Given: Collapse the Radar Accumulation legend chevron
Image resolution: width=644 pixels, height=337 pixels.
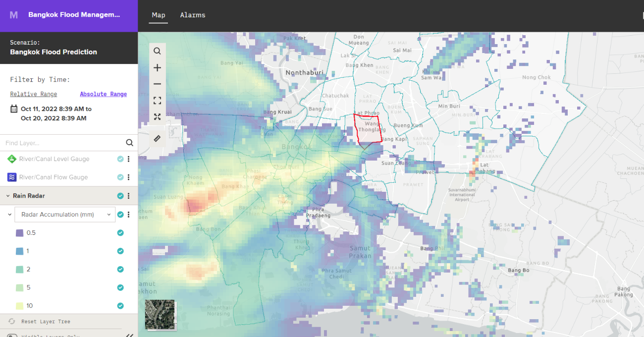Looking at the screenshot, I should pyautogui.click(x=9, y=215).
